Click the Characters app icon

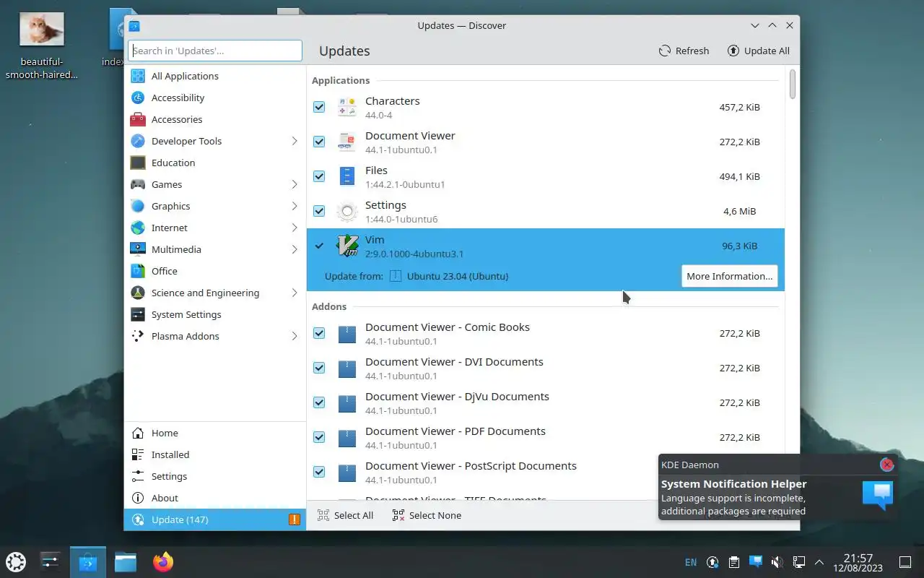(x=347, y=107)
